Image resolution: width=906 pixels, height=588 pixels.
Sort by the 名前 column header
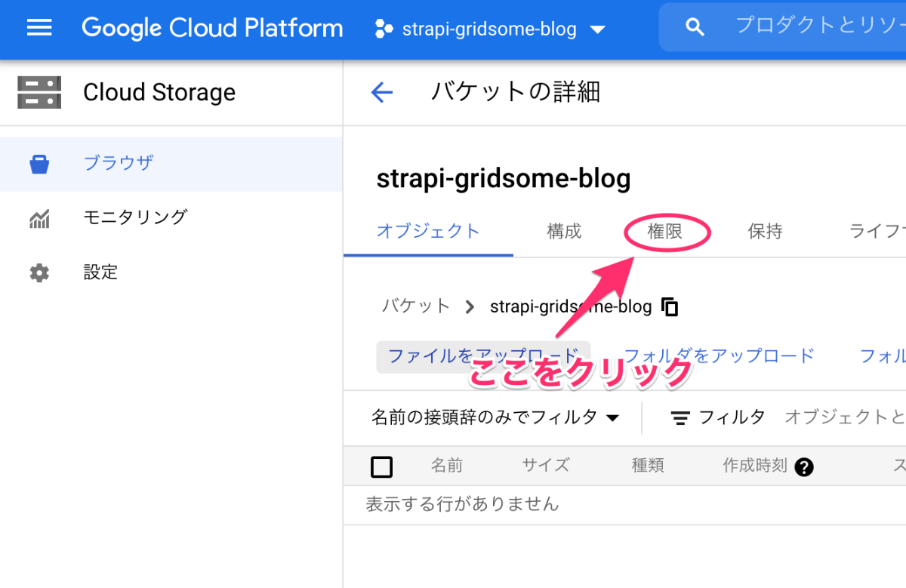[x=447, y=465]
